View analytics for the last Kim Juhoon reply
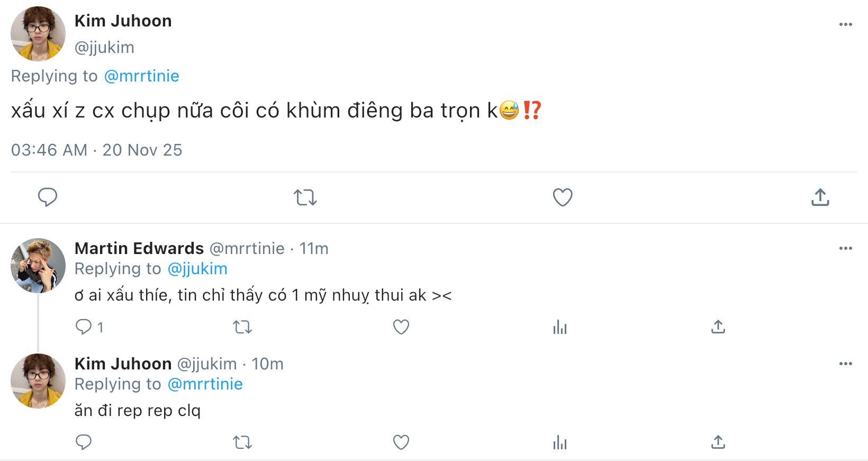The width and height of the screenshot is (868, 461). (559, 442)
